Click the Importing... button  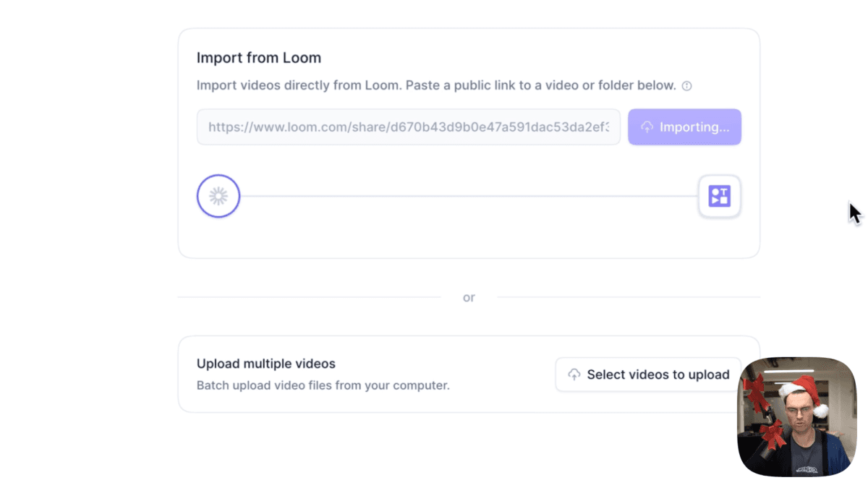pyautogui.click(x=684, y=127)
